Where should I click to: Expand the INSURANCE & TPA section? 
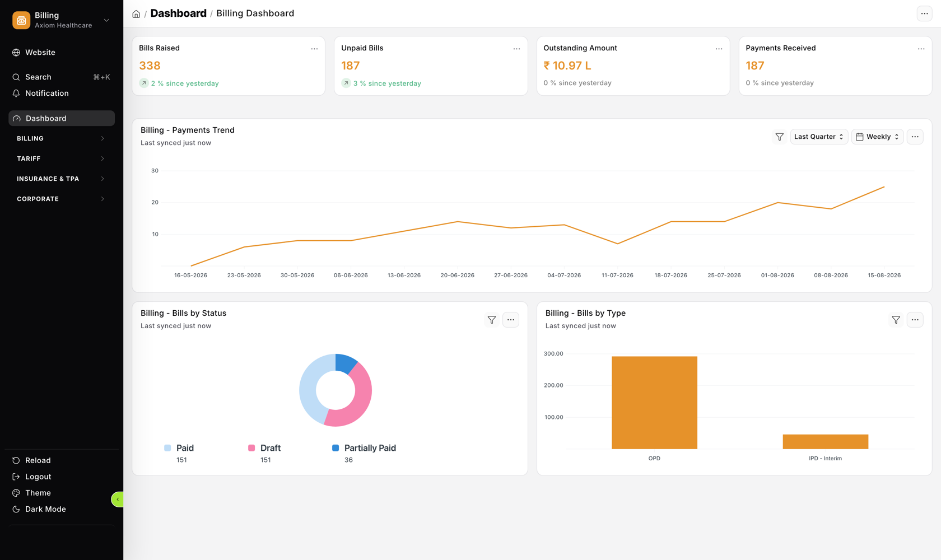click(62, 179)
